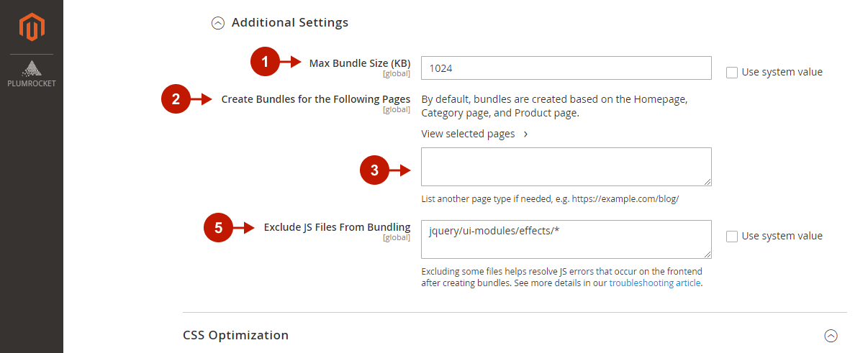Click the red annotation marker number 2

click(176, 100)
